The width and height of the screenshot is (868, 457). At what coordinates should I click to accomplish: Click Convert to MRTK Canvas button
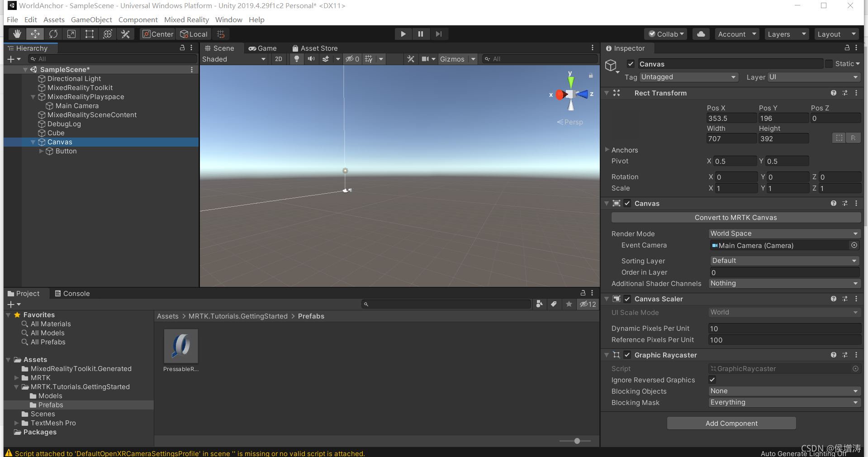pos(736,218)
